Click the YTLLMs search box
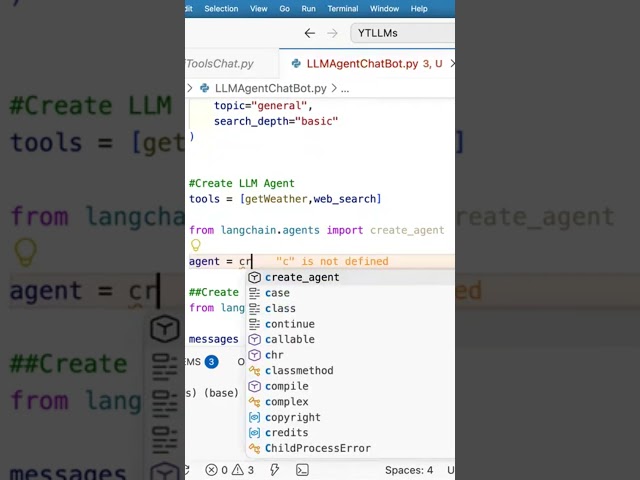 402,33
